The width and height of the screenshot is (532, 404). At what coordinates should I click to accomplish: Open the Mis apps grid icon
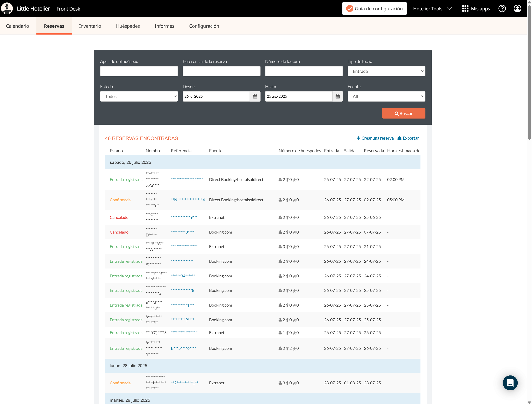[465, 9]
